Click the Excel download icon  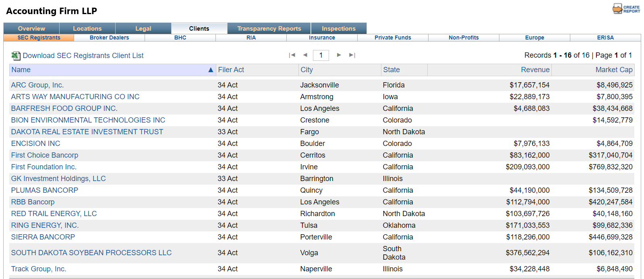(x=16, y=56)
